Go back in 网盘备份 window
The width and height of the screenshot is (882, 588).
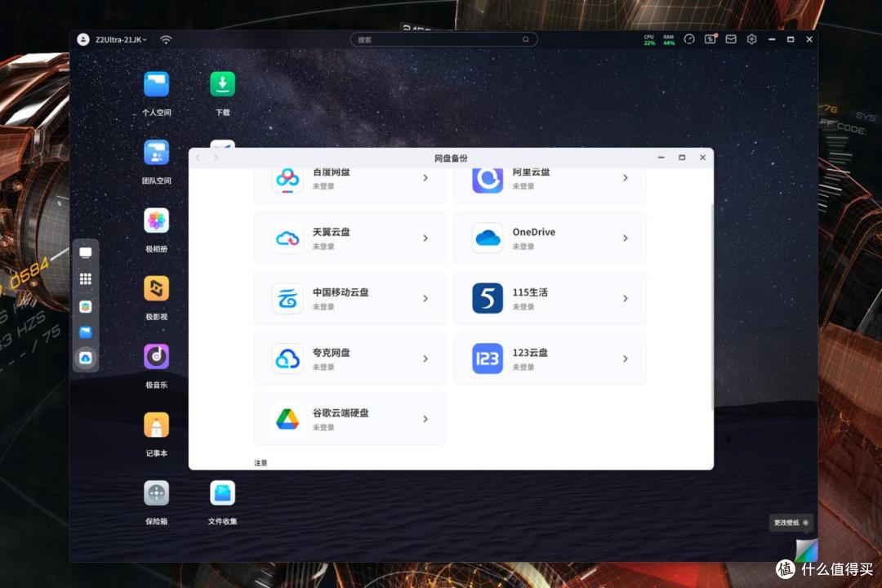click(x=198, y=158)
